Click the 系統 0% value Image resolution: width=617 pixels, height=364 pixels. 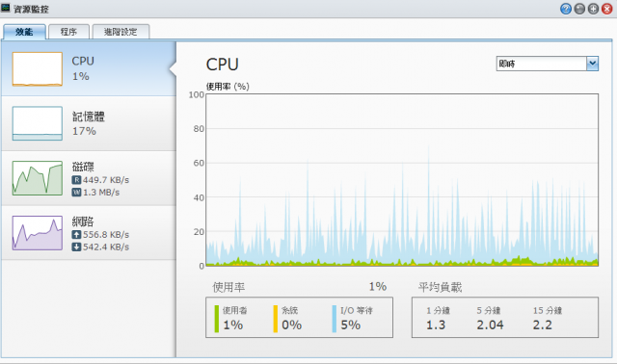pyautogui.click(x=291, y=325)
